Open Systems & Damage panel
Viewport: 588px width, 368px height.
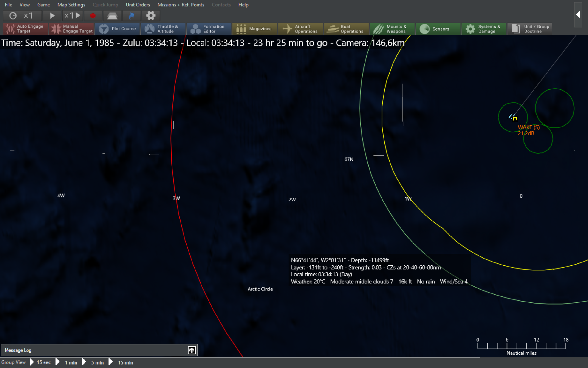484,29
